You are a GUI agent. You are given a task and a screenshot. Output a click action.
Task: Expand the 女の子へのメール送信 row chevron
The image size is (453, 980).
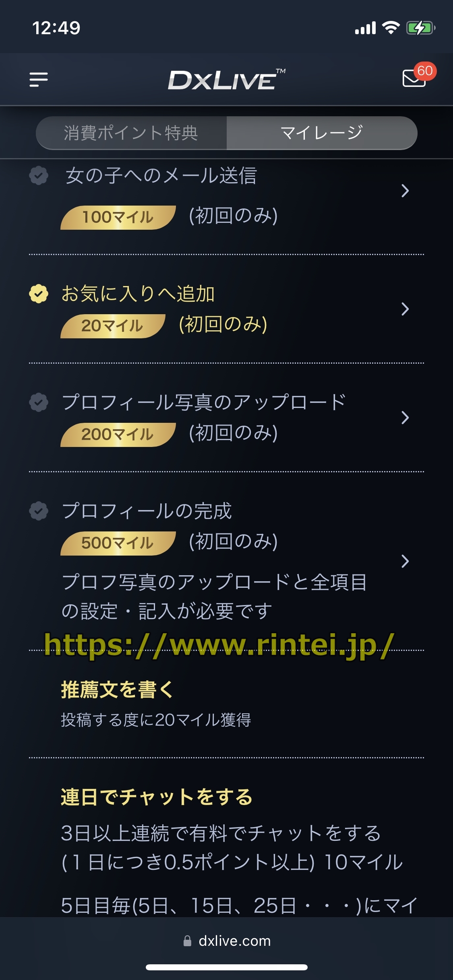tap(405, 191)
